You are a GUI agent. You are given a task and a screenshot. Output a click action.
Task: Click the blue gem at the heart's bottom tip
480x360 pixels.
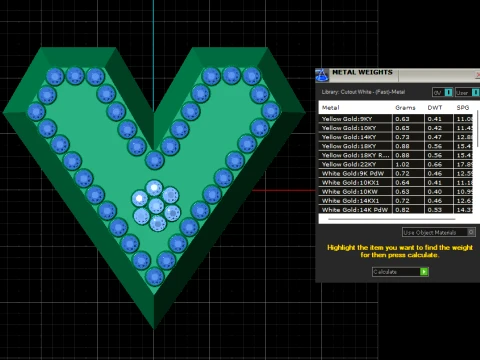click(154, 276)
